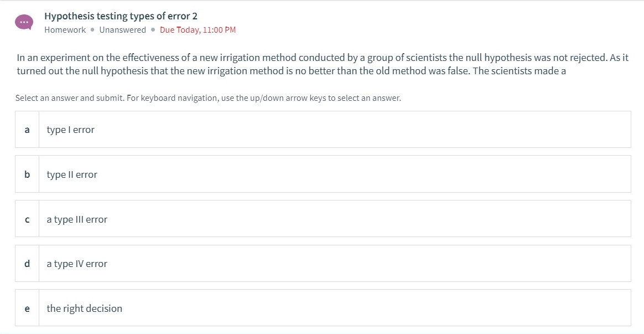The width and height of the screenshot is (644, 334).
Task: Click the Unanswered status text
Action: coord(122,29)
